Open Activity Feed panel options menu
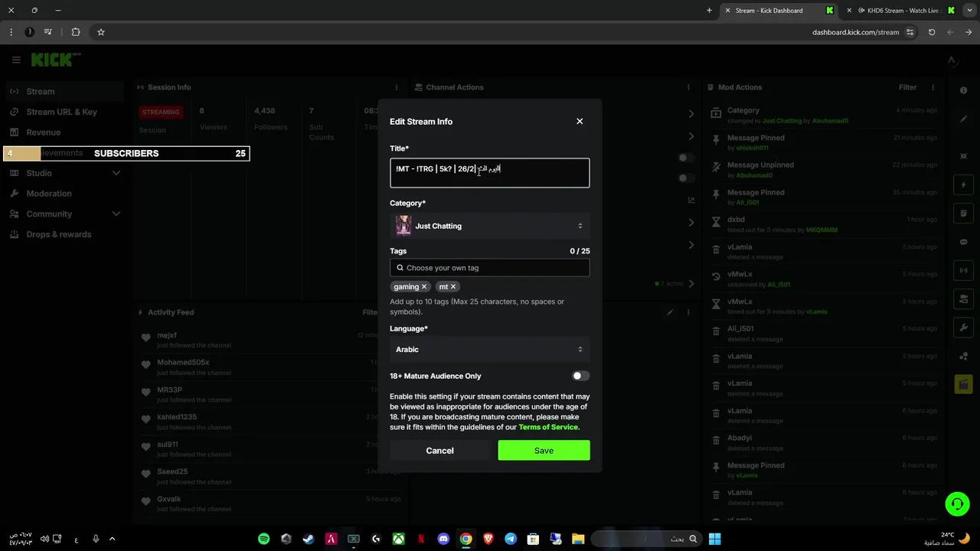The height and width of the screenshot is (551, 980). [x=688, y=312]
